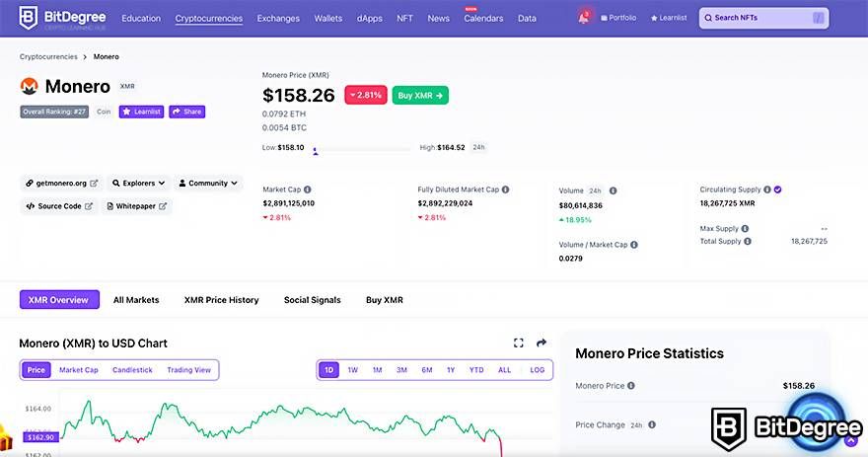This screenshot has height=457, width=868.
Task: Select the 1W chart range
Action: point(353,370)
